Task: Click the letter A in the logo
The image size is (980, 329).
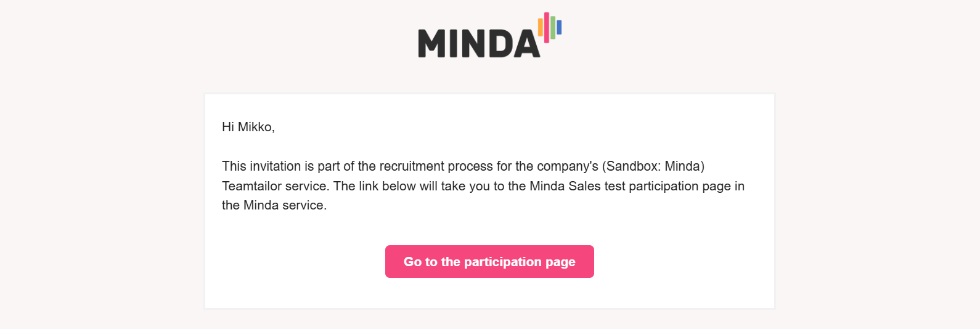Action: (x=526, y=44)
